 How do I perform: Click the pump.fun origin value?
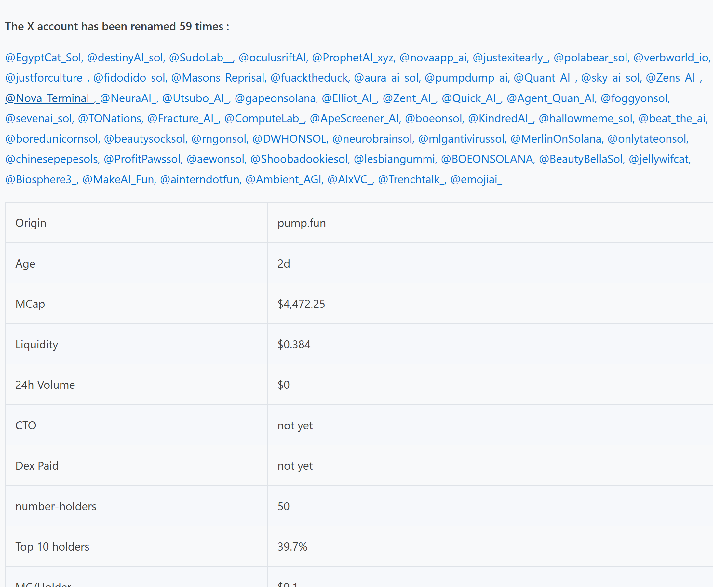pos(302,223)
